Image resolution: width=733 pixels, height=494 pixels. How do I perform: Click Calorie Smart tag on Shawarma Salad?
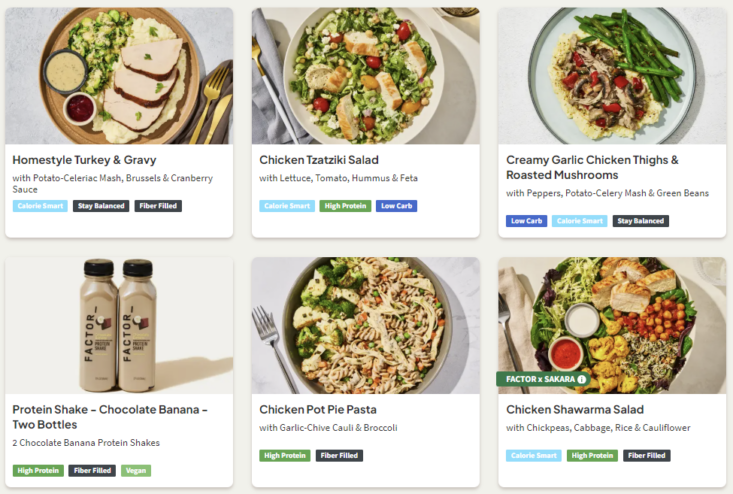(x=534, y=456)
